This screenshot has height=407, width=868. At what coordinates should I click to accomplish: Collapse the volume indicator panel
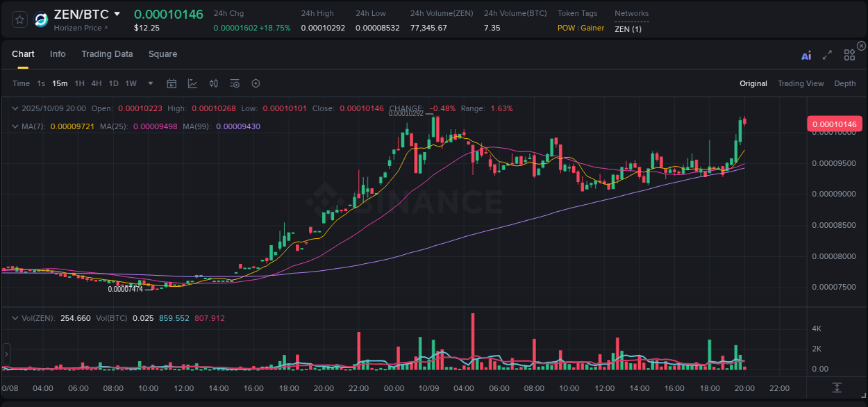[14, 317]
